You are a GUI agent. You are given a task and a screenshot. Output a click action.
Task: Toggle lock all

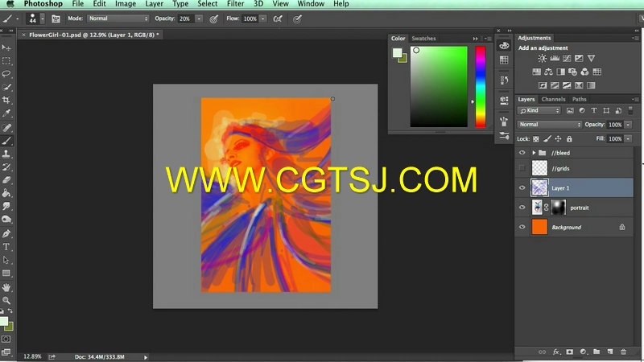click(x=569, y=139)
